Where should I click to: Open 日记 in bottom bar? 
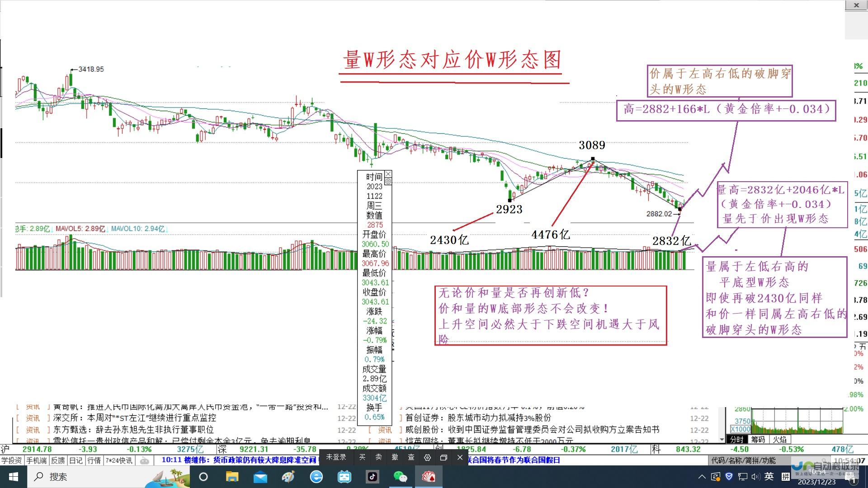76,460
